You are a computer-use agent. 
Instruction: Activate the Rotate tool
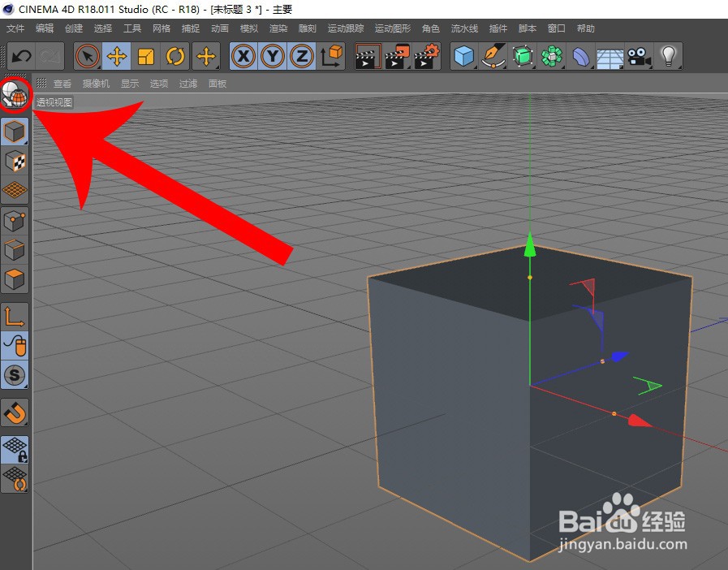pyautogui.click(x=175, y=56)
